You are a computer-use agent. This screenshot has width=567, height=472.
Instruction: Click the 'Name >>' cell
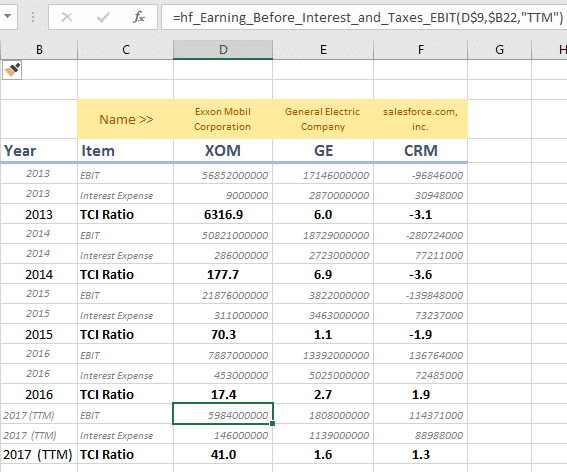[125, 119]
